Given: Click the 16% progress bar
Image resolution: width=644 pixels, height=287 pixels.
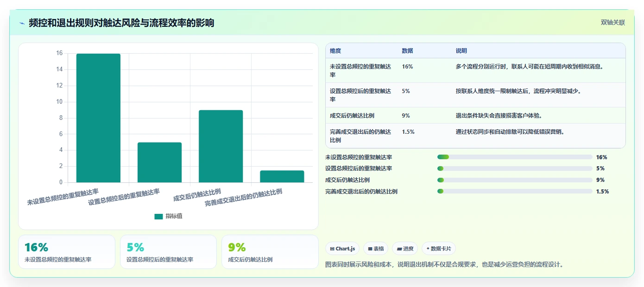Looking at the screenshot, I should [515, 157].
